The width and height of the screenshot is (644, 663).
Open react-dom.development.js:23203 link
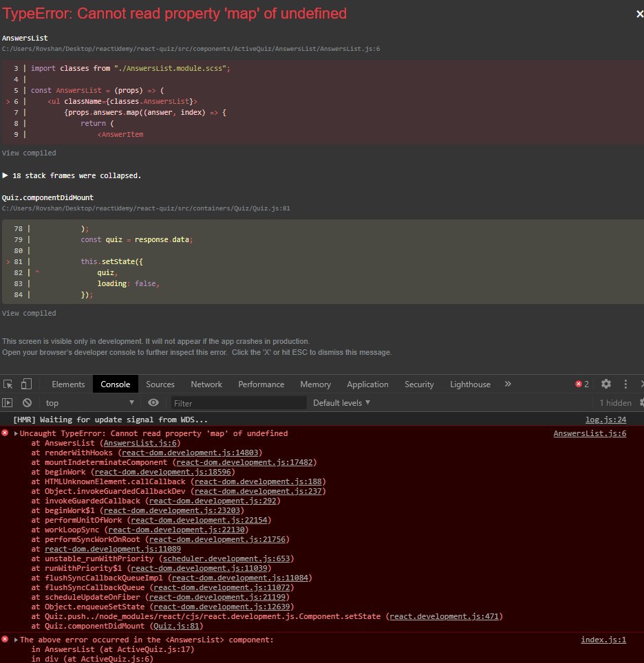coord(172,510)
